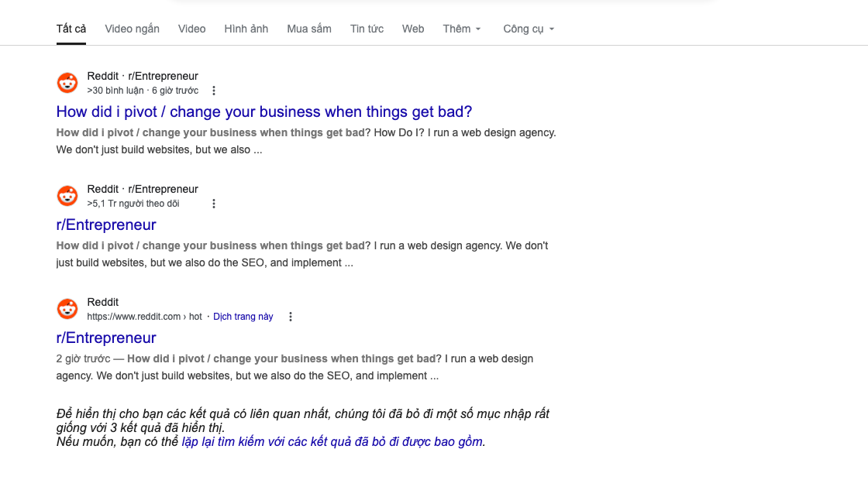Open the first result about pivoting your business
The height and width of the screenshot is (480, 868).
[x=263, y=111]
